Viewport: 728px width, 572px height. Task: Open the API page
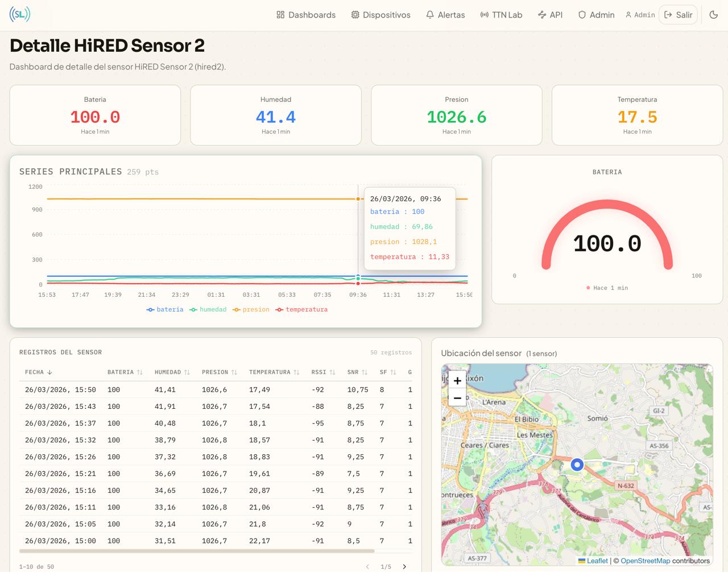coord(550,15)
